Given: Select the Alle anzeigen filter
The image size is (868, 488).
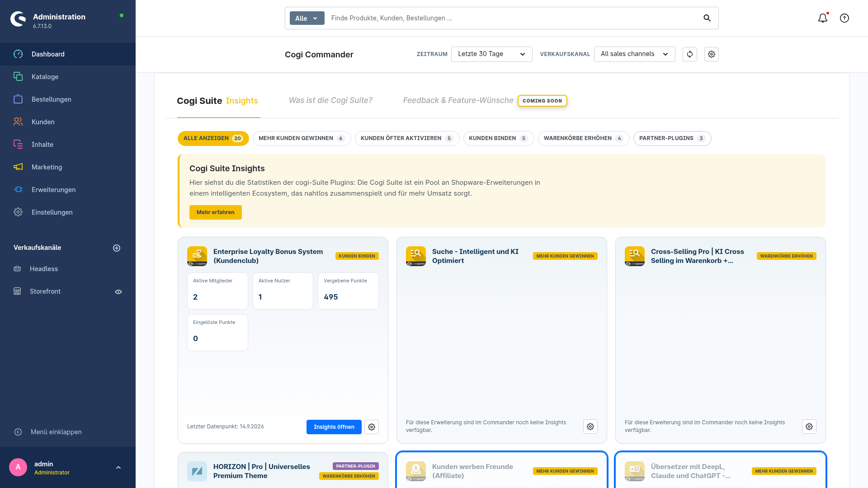Looking at the screenshot, I should pos(213,138).
